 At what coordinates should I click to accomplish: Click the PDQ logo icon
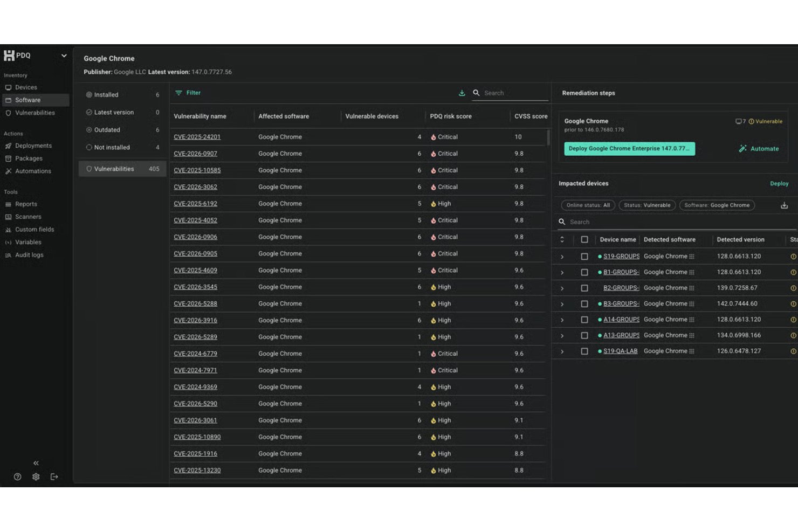[x=9, y=56]
